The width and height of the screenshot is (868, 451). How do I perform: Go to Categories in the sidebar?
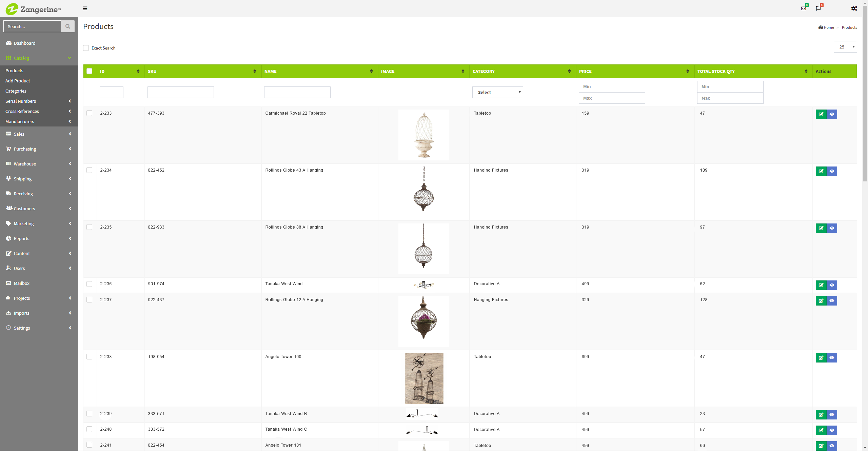16,91
